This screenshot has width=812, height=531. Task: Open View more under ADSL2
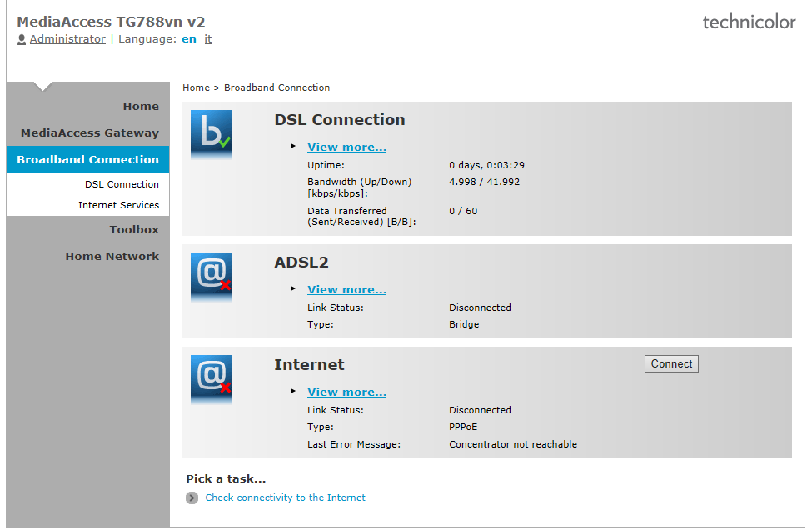pos(347,290)
